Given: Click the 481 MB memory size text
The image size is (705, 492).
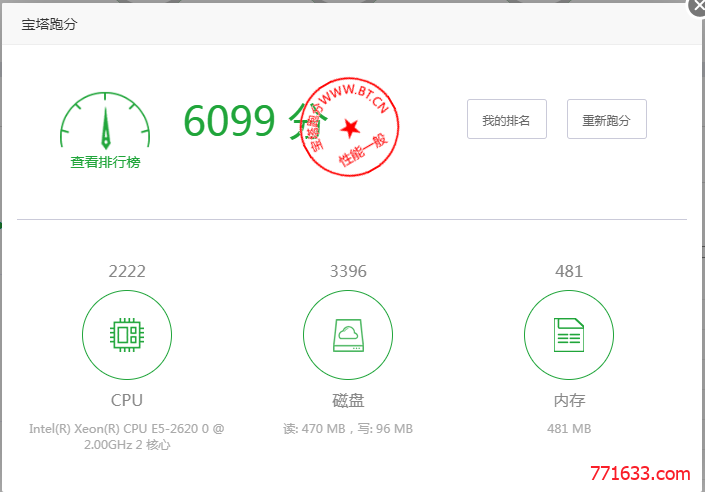Looking at the screenshot, I should point(569,429).
